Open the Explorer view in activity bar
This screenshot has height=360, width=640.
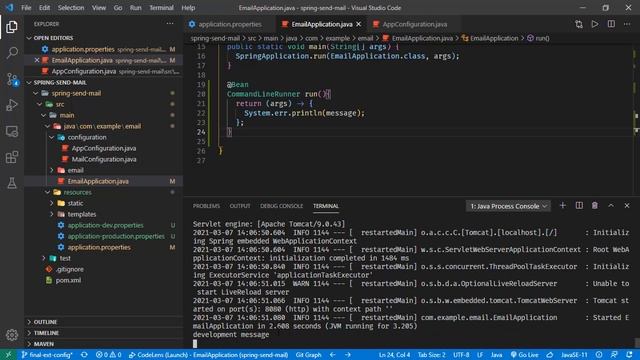12,27
